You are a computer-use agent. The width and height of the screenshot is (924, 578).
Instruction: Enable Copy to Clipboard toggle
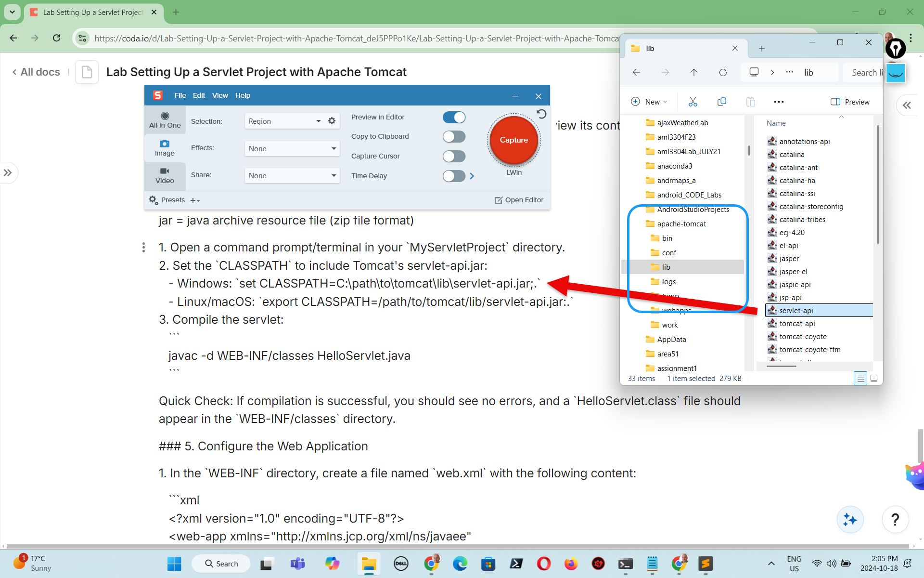click(x=454, y=137)
